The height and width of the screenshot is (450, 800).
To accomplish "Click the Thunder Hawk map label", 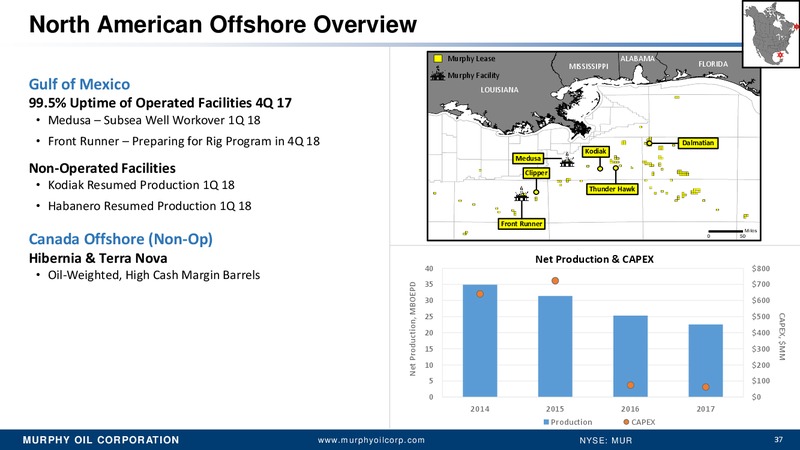I will pyautogui.click(x=612, y=189).
